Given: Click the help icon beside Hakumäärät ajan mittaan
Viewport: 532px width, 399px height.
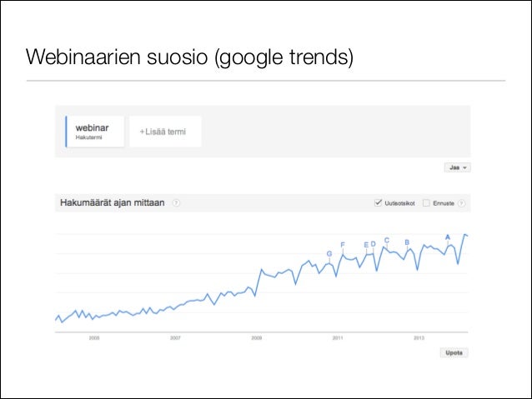Looking at the screenshot, I should coord(176,203).
